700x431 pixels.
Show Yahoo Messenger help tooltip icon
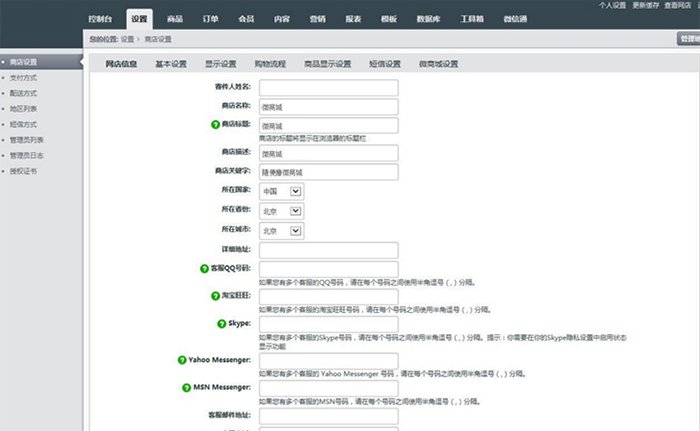point(181,359)
